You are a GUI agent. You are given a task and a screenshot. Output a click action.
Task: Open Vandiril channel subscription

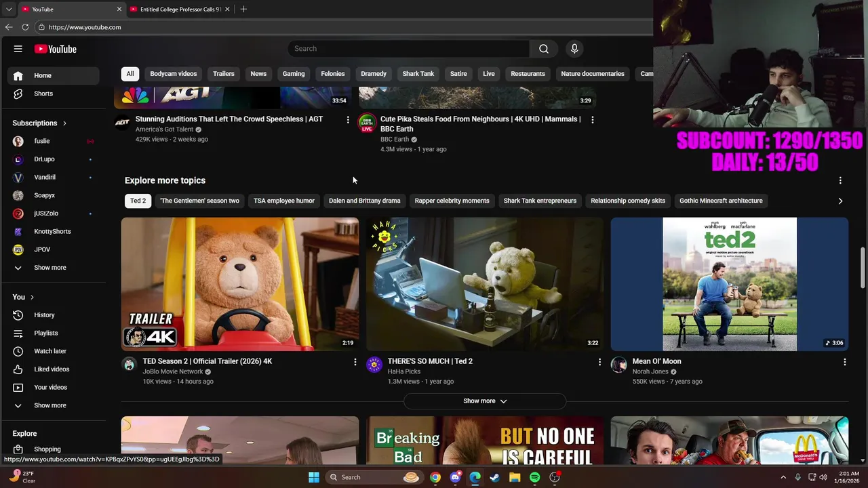pos(53,177)
